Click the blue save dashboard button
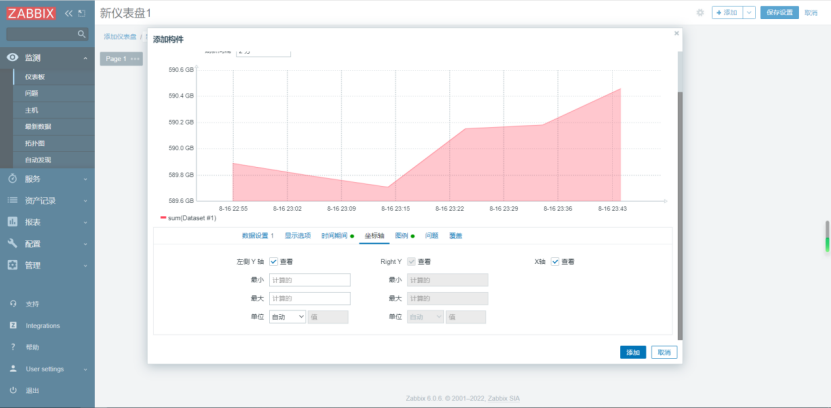The width and height of the screenshot is (831, 408). tap(779, 13)
